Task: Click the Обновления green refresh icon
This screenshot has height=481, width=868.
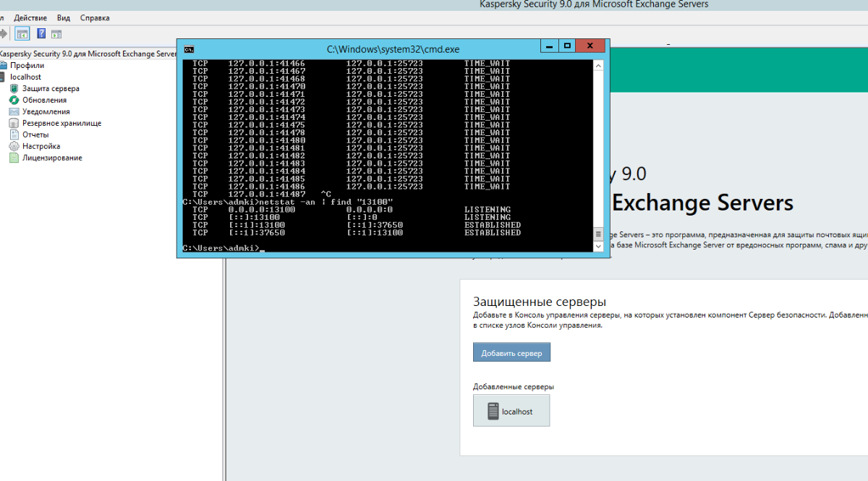Action: click(x=14, y=100)
